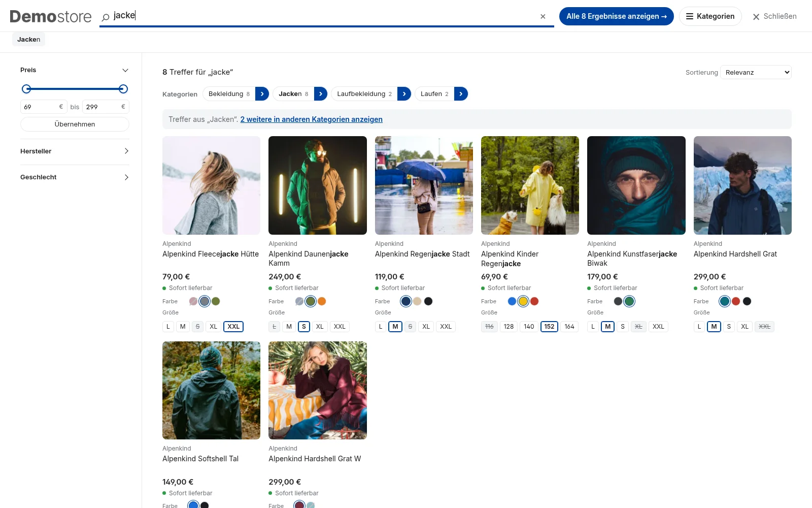Open link 2 weitere in anderen Kategorien

coord(312,119)
